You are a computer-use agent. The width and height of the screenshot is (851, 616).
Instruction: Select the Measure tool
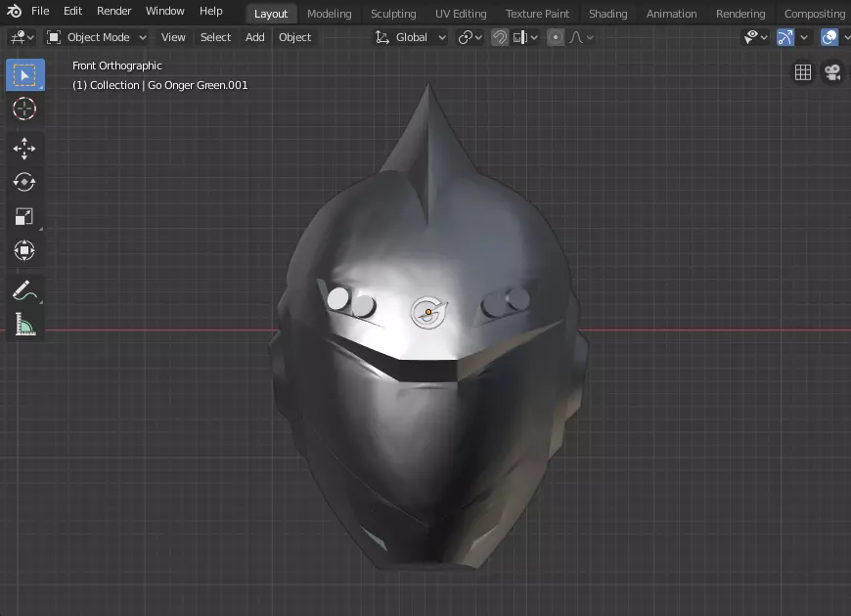pyautogui.click(x=24, y=325)
